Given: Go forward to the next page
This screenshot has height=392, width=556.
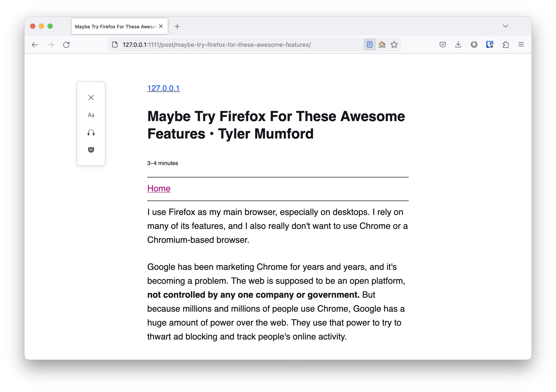Looking at the screenshot, I should [x=50, y=45].
